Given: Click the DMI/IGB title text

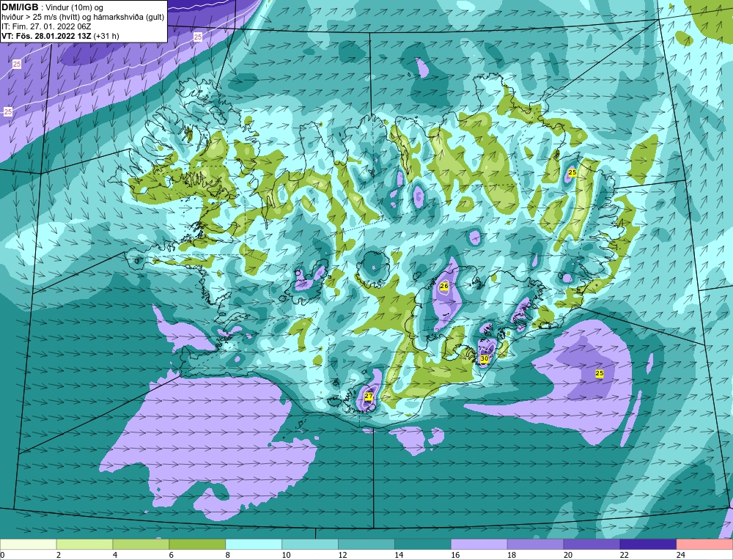Looking at the screenshot, I should [20, 7].
